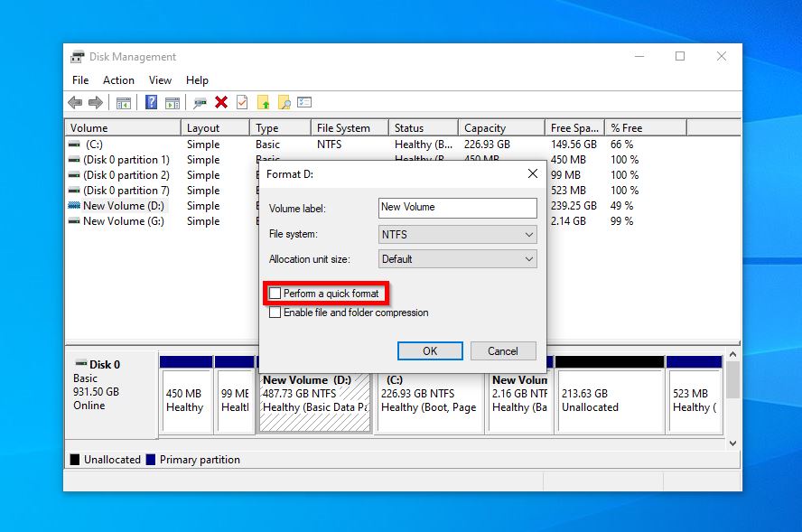Image resolution: width=802 pixels, height=532 pixels.
Task: Sort by the Free Spa... column header
Action: point(575,128)
